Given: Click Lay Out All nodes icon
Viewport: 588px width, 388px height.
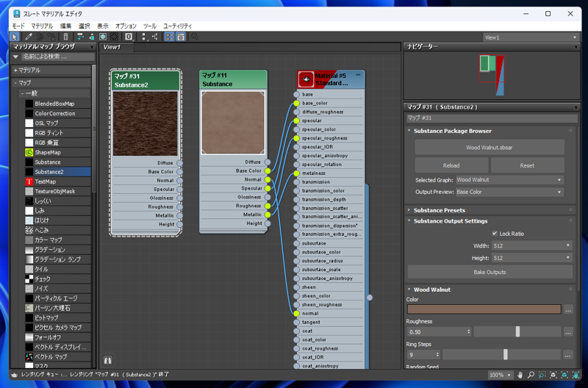Looking at the screenshot, I should [143, 37].
